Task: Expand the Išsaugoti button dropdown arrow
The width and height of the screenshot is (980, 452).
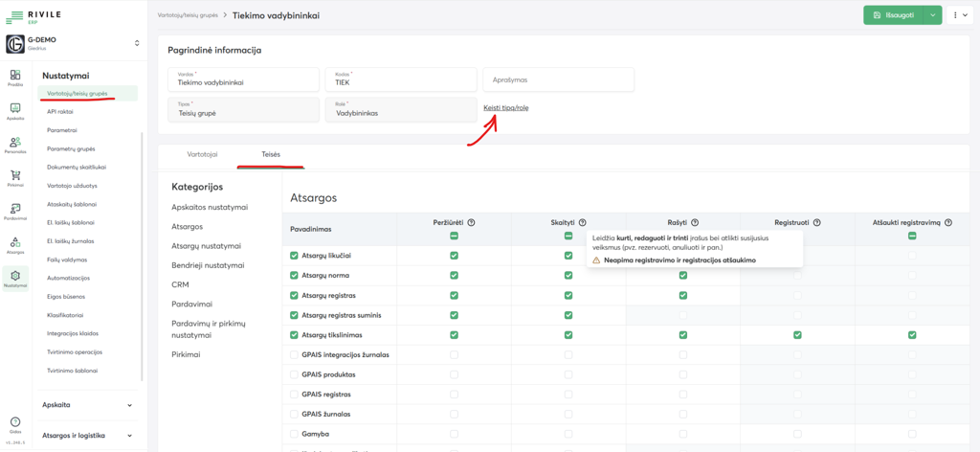Action: click(x=934, y=15)
